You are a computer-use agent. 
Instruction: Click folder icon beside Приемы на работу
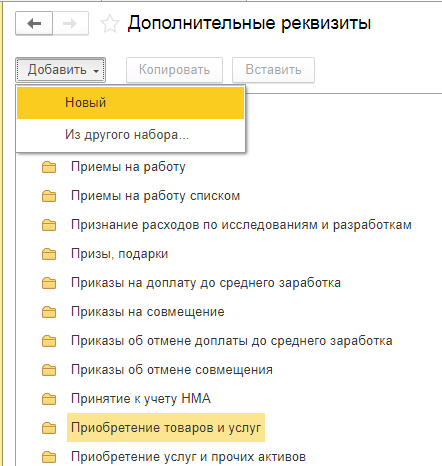(x=49, y=167)
